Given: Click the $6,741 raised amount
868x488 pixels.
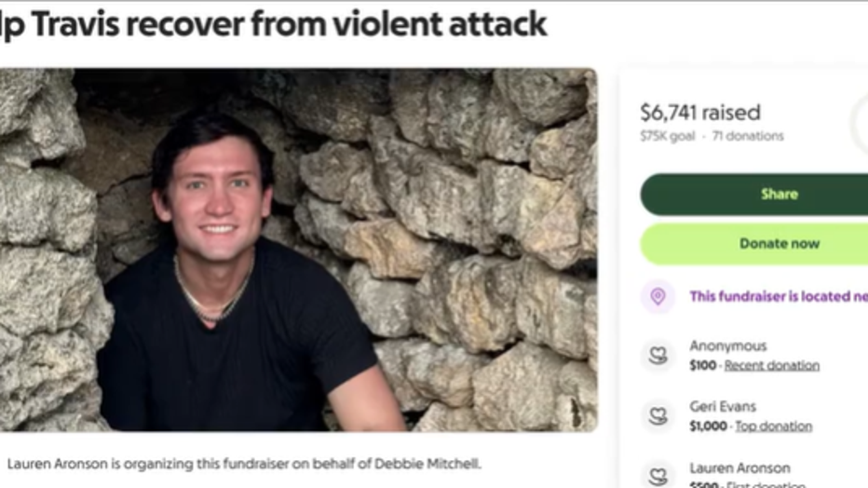Looking at the screenshot, I should pyautogui.click(x=699, y=113).
